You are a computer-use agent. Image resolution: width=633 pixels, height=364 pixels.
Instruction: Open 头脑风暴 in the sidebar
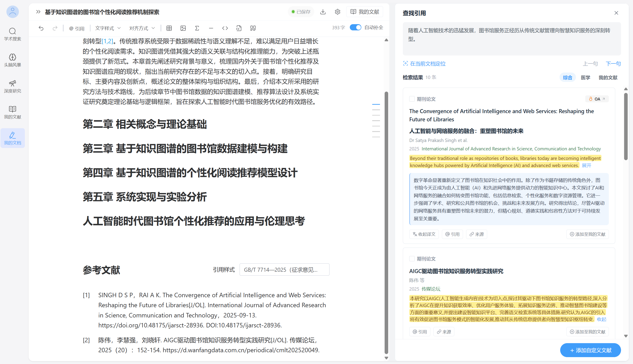pos(12,60)
